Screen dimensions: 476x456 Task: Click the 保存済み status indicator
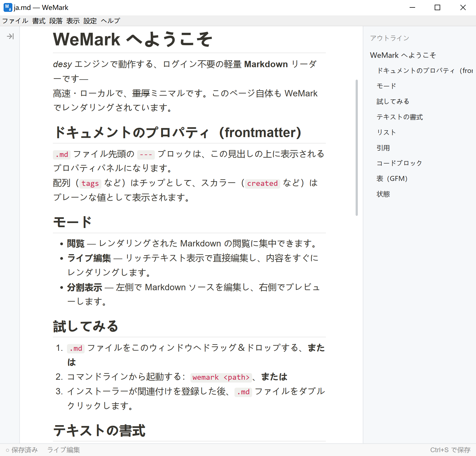[22, 450]
